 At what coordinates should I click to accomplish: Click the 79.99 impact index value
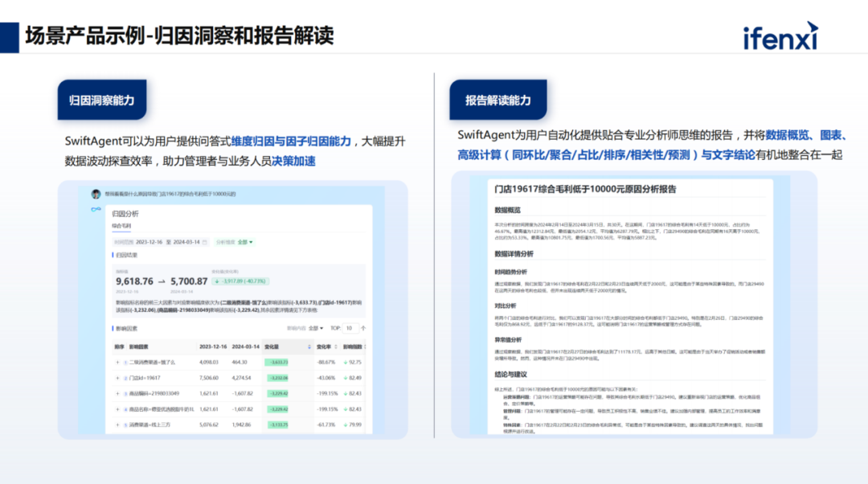coord(355,425)
